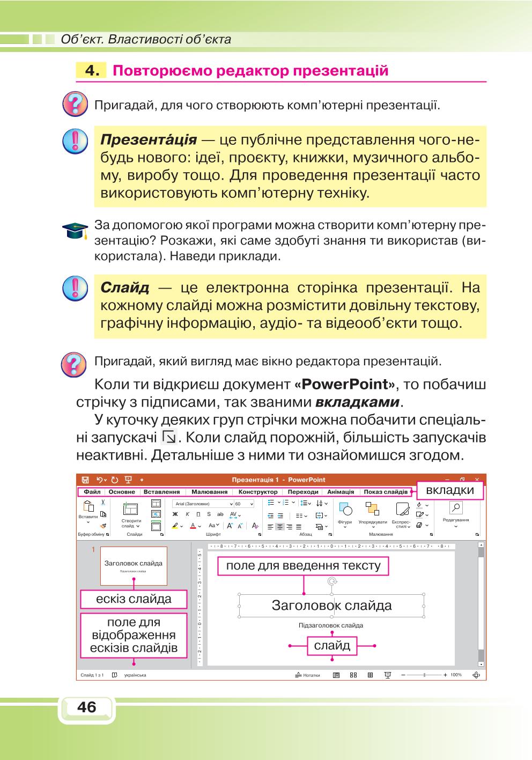
Task: Switch to the Конструктор tab
Action: point(258,492)
